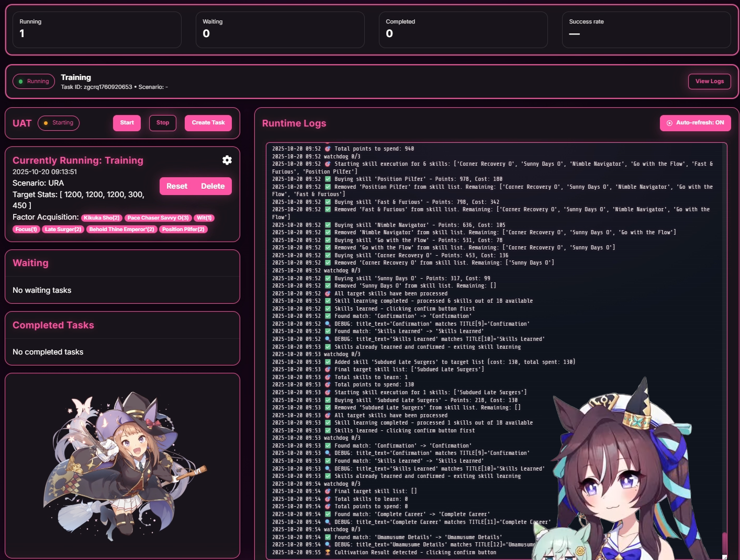Screen dimensions: 740x560
Task: Stop the UAT runner
Action: [163, 123]
